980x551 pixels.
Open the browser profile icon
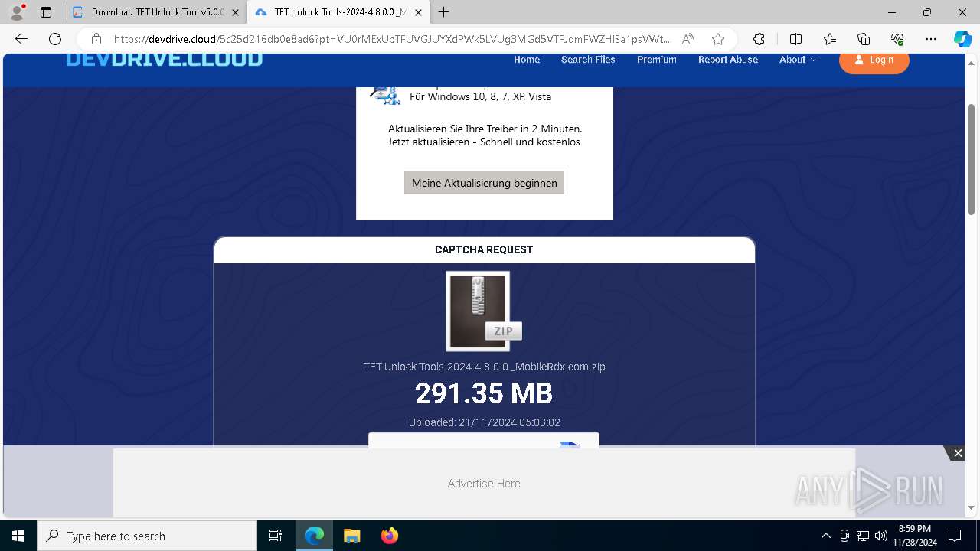16,12
